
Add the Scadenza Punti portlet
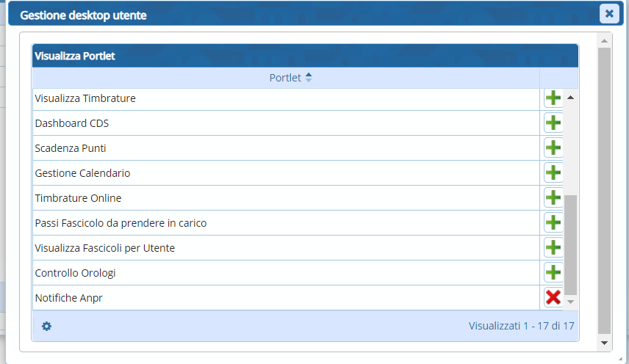pos(553,148)
